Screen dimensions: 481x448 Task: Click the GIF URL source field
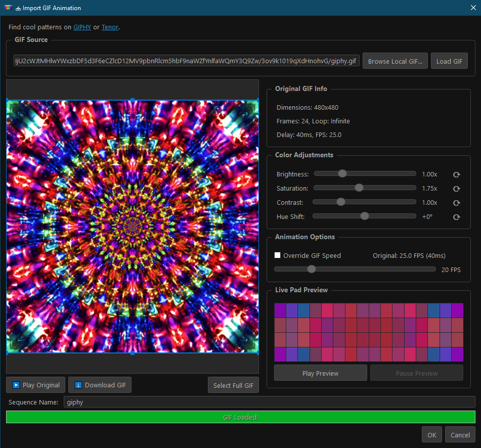[186, 61]
